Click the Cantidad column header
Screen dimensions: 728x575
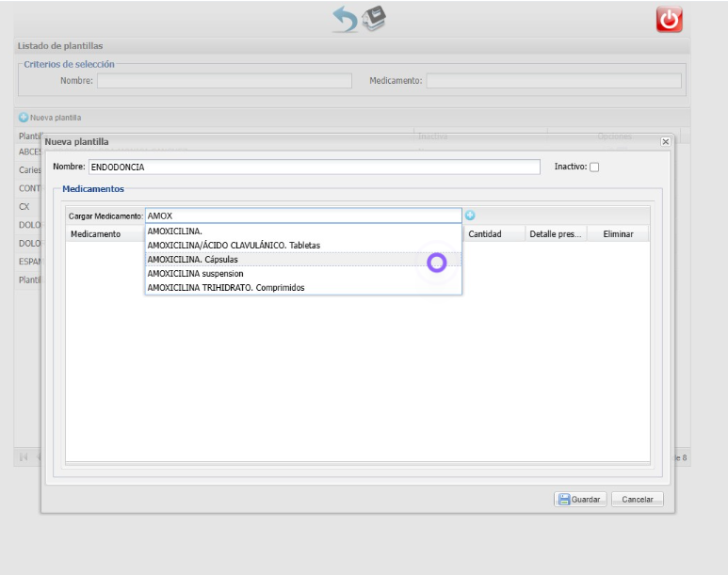[x=485, y=233]
